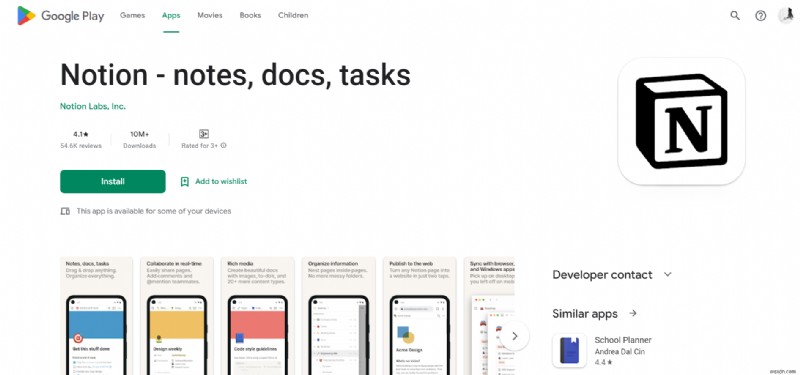Viewport: 800px width, 375px height.
Task: Open the 'Rich media' screenshot
Action: (x=258, y=316)
